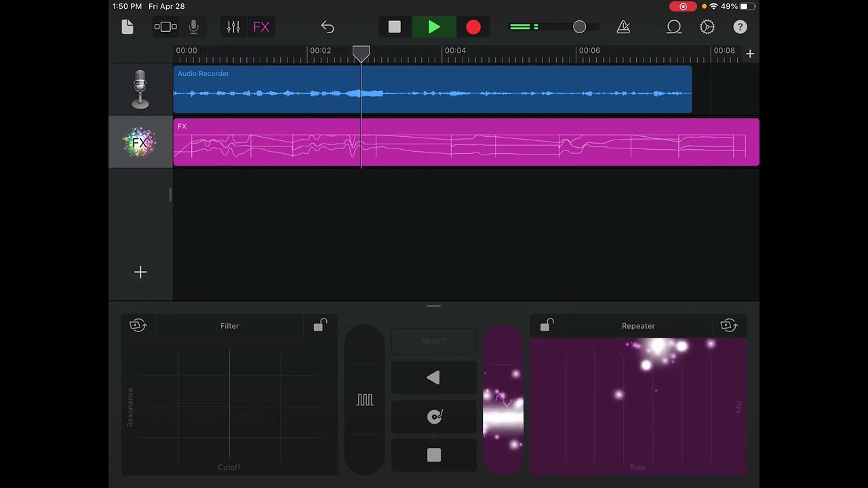This screenshot has height=488, width=868.
Task: Select the Audio Recorder blue region
Action: point(433,89)
